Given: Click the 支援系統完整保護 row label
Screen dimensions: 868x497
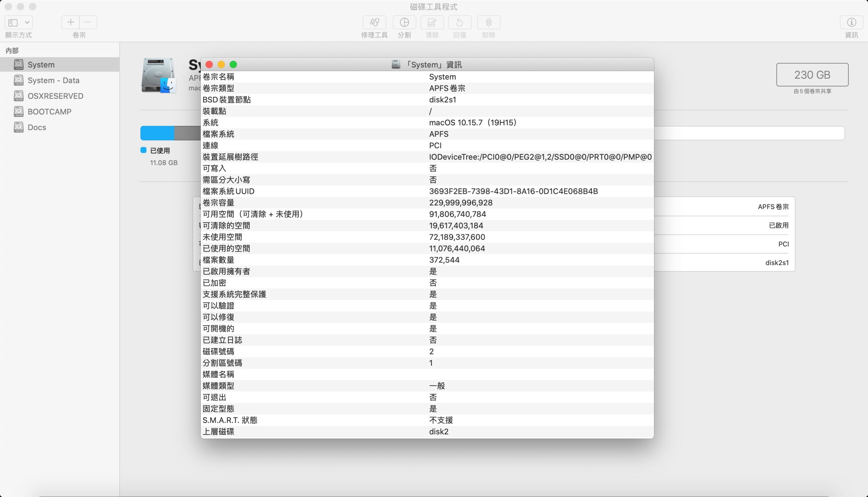Looking at the screenshot, I should 234,294.
